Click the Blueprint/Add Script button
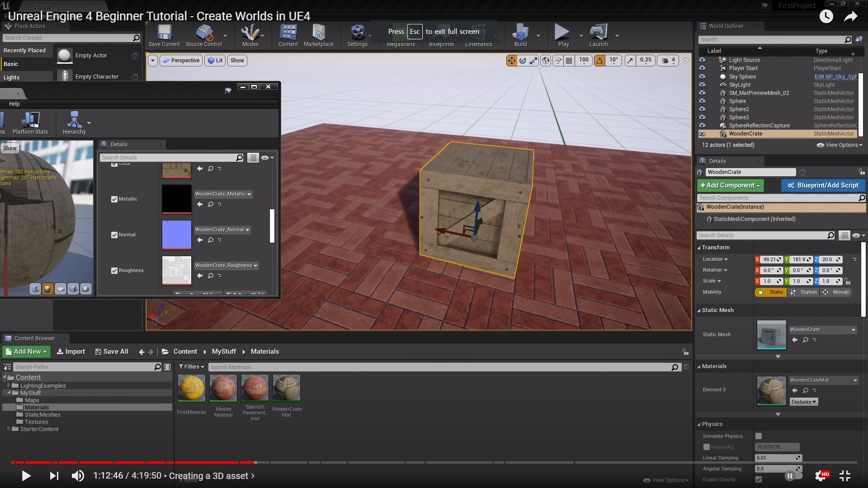Viewport: 868px width, 488px height. pyautogui.click(x=823, y=185)
